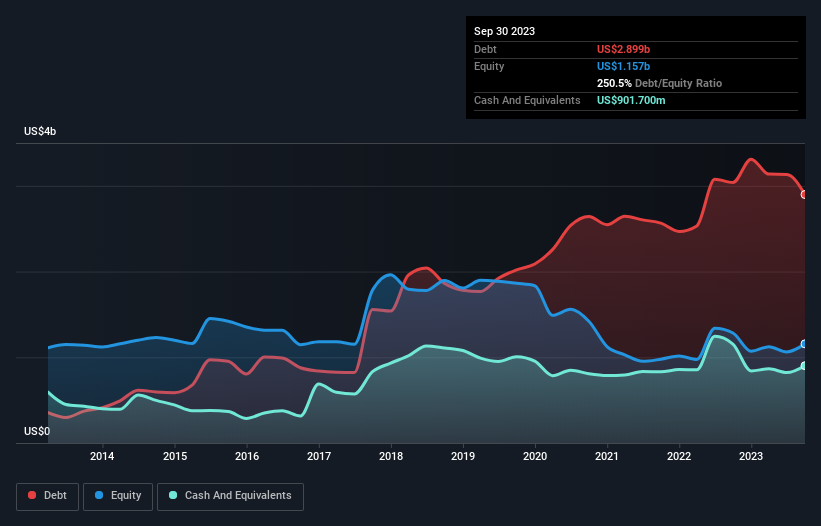Click the US$4b y-axis label
This screenshot has height=526, width=821.
(40, 131)
